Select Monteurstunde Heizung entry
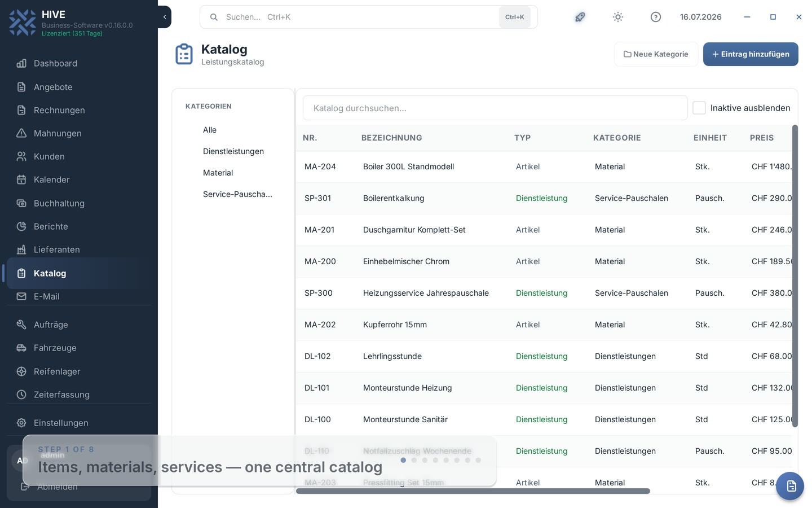The height and width of the screenshot is (508, 812). (544, 388)
